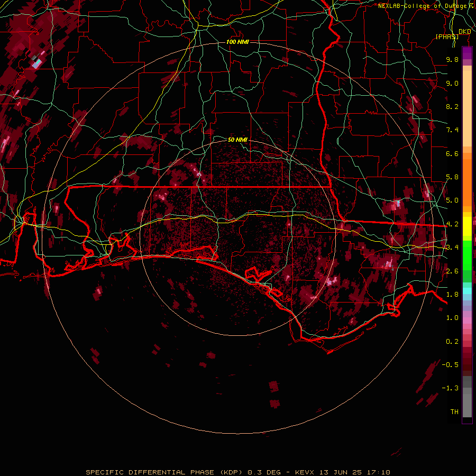Click the 9.8 value on the scale

pos(452,59)
